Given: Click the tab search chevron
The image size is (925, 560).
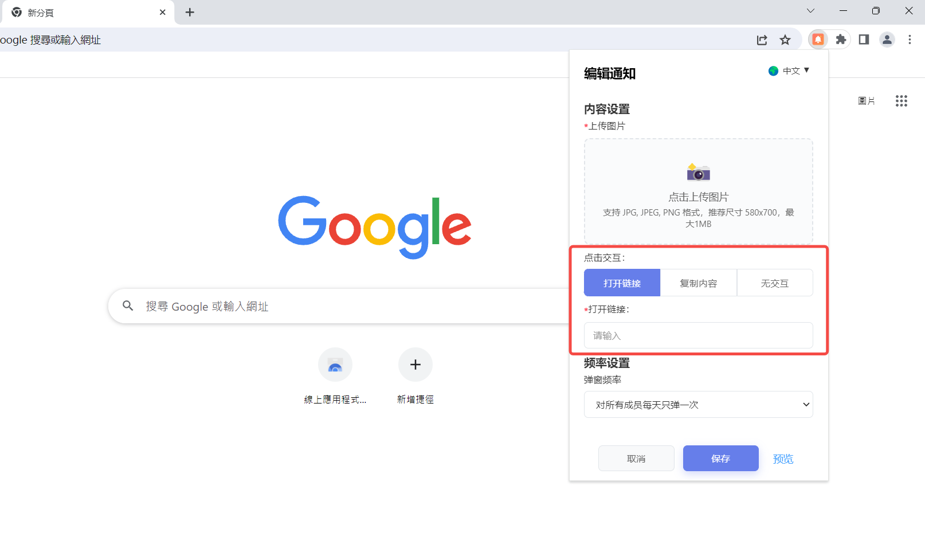Looking at the screenshot, I should tap(810, 10).
